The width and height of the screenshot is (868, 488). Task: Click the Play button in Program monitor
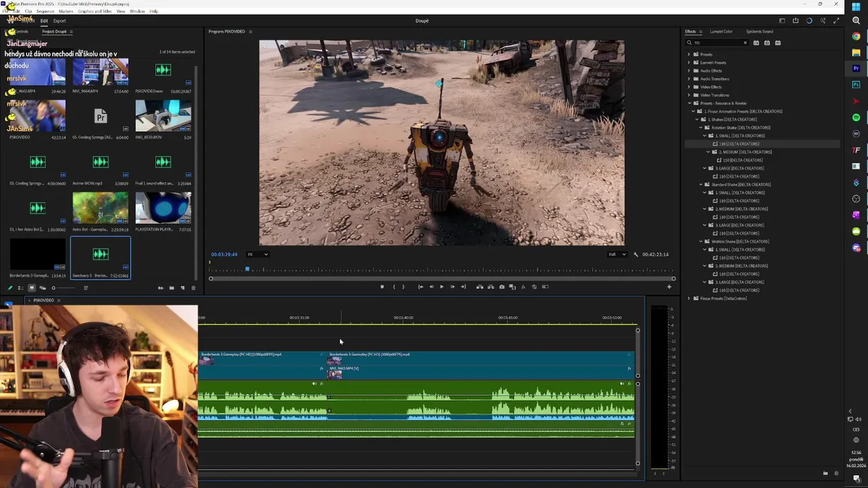click(441, 287)
